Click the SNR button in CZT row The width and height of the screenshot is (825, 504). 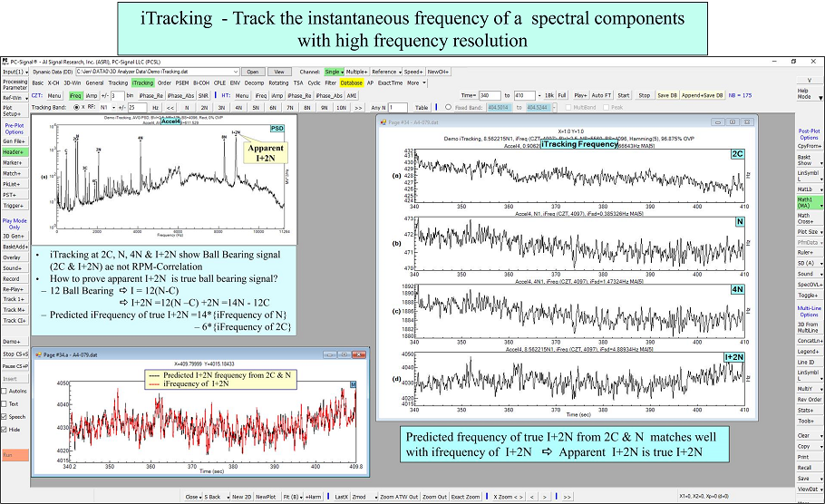click(203, 94)
